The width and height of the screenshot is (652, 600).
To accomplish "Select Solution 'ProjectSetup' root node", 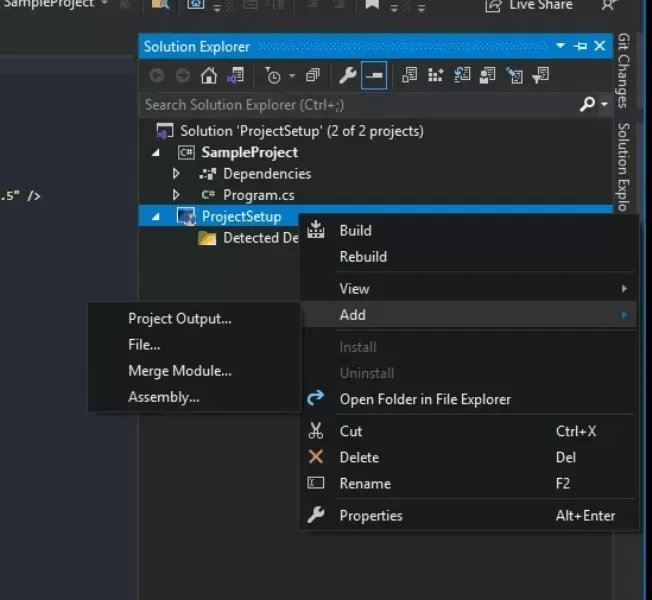I will coord(302,131).
